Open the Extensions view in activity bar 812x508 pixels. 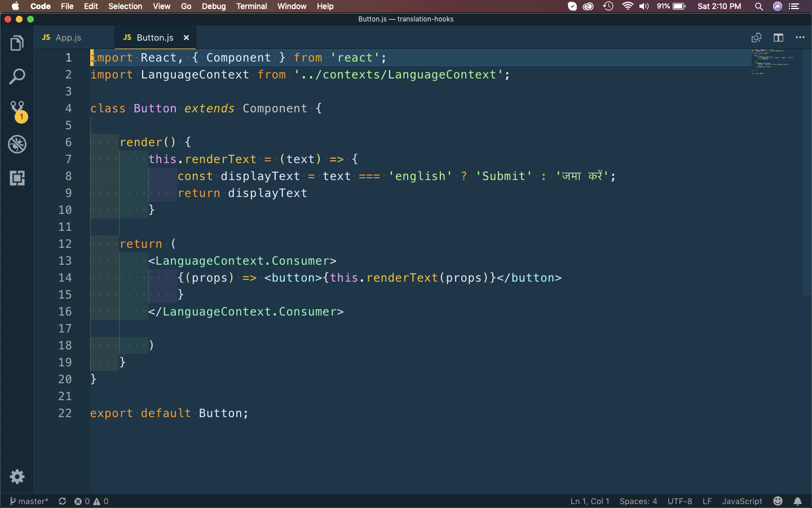point(17,178)
